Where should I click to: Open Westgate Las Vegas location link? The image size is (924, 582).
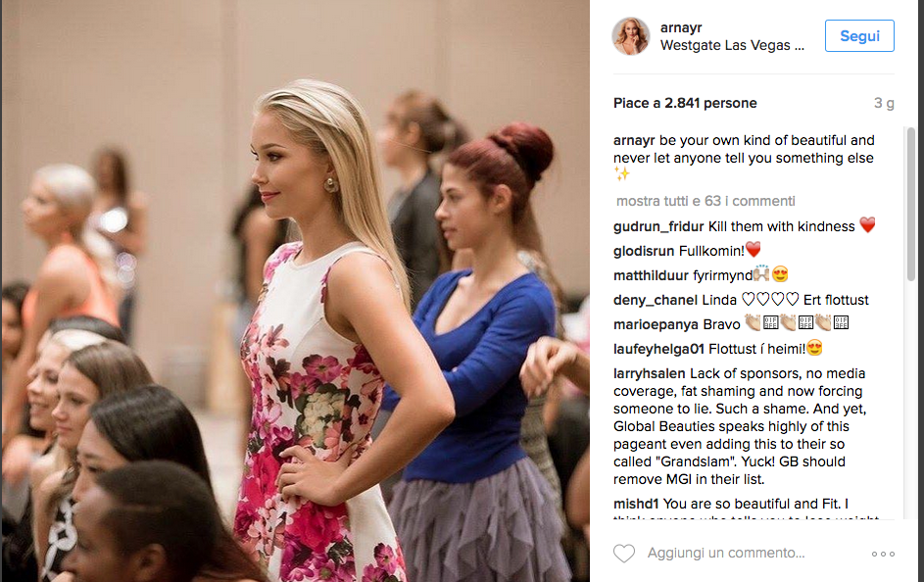(732, 45)
